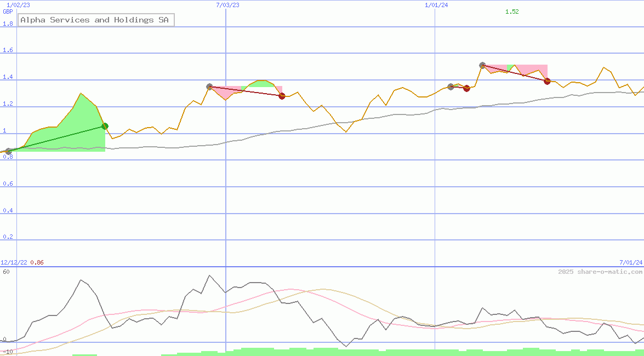Click the large green profit area on left
This screenshot has width=644, height=356.
click(71, 129)
